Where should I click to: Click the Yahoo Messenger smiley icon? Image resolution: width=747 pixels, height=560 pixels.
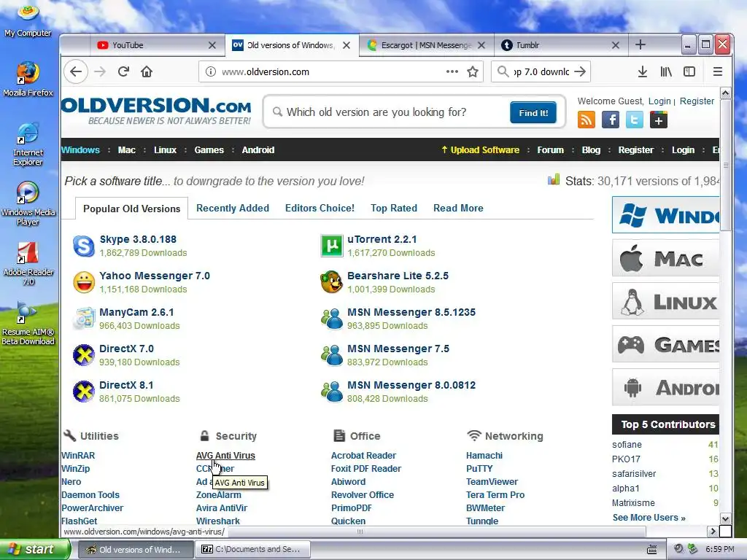coord(84,282)
